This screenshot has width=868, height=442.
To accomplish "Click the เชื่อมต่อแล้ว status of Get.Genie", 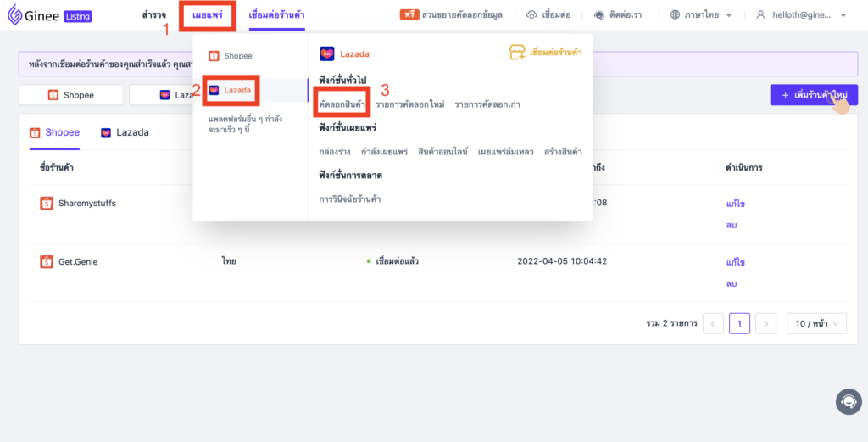I will 392,261.
